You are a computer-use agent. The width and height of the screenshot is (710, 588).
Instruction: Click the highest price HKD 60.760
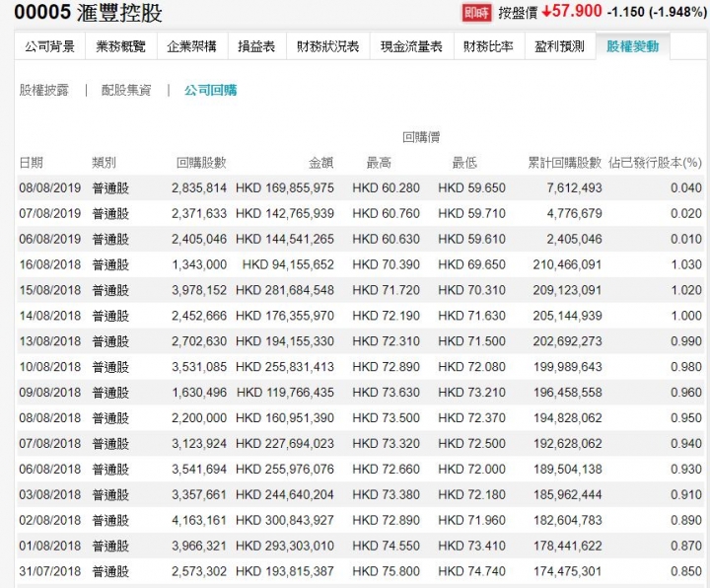pos(387,213)
